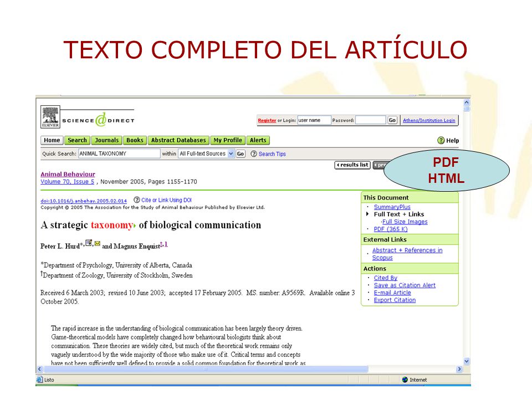Click the highlighted word taxonomy in title
The width and height of the screenshot is (532, 399).
[x=113, y=225]
